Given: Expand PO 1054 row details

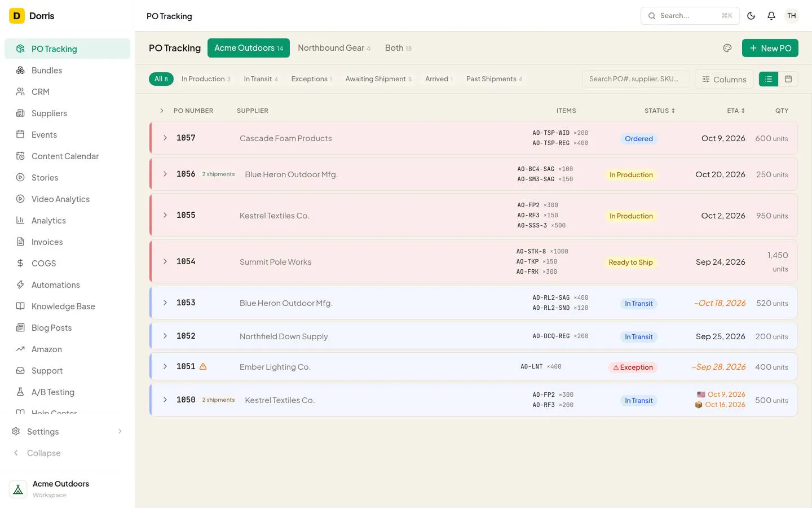Looking at the screenshot, I should point(165,261).
